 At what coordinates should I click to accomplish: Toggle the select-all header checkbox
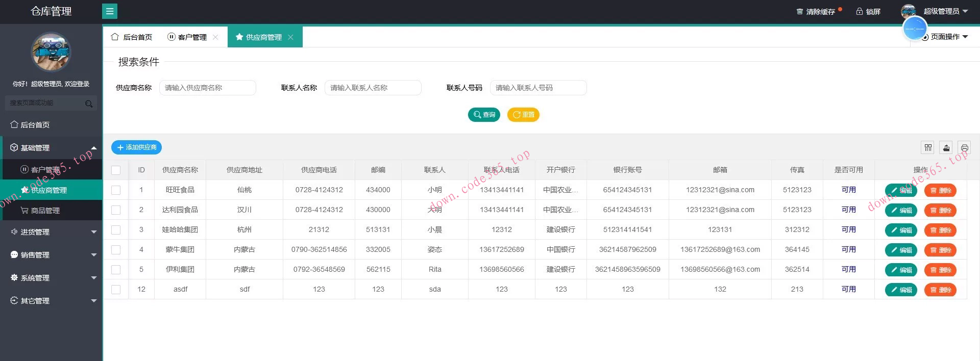pos(116,170)
